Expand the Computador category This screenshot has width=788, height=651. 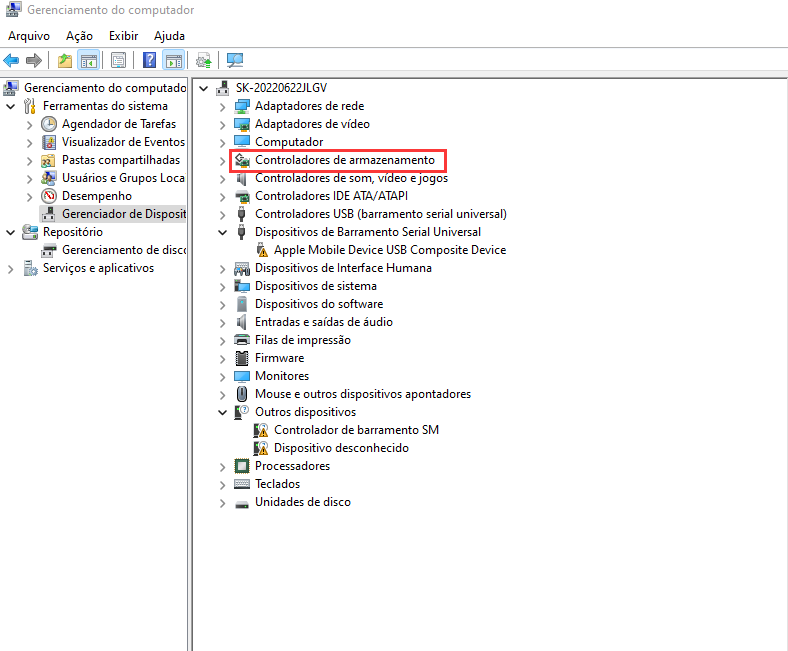pos(223,143)
